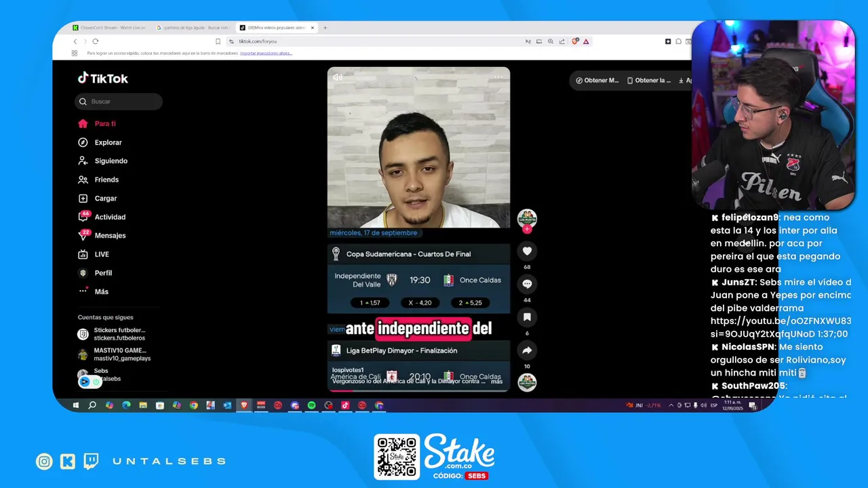This screenshot has height=488, width=868.
Task: Go back in browser
Action: click(75, 41)
